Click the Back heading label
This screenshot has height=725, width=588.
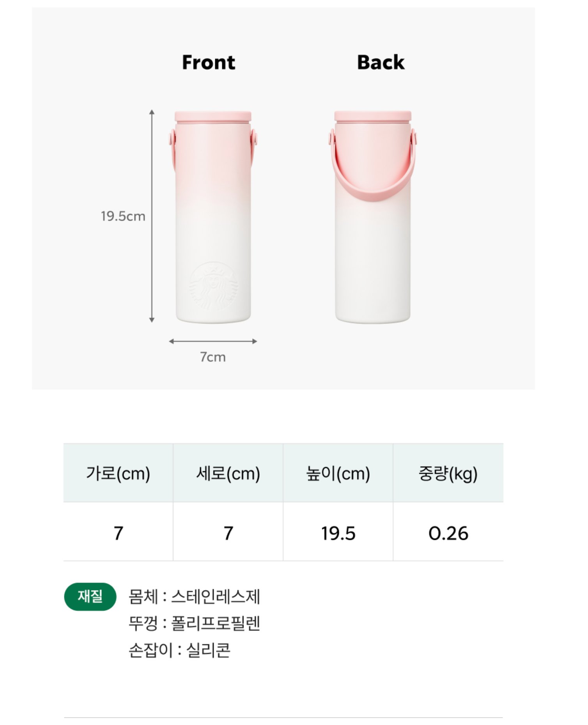coord(381,62)
